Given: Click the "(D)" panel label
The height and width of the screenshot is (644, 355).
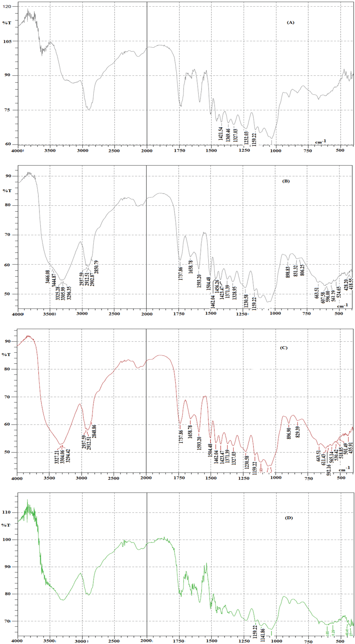Looking at the screenshot, I should click(289, 518).
